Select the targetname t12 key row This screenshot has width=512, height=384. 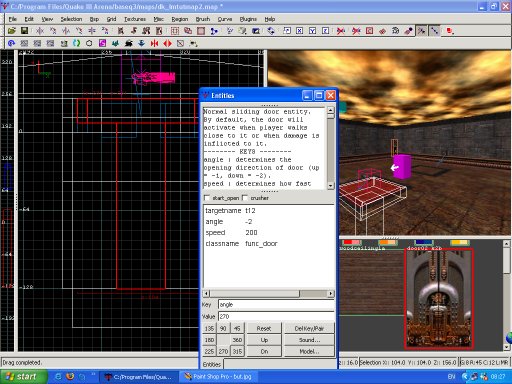click(269, 211)
